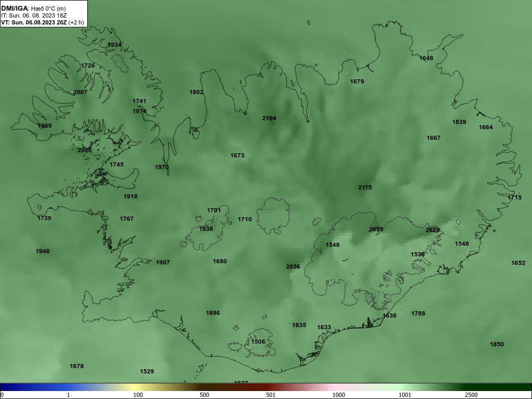Click the map value 1886
Screen dimensions: 532x399
point(213,313)
